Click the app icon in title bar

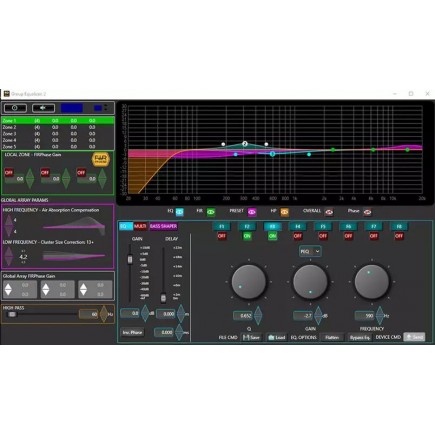click(6, 94)
